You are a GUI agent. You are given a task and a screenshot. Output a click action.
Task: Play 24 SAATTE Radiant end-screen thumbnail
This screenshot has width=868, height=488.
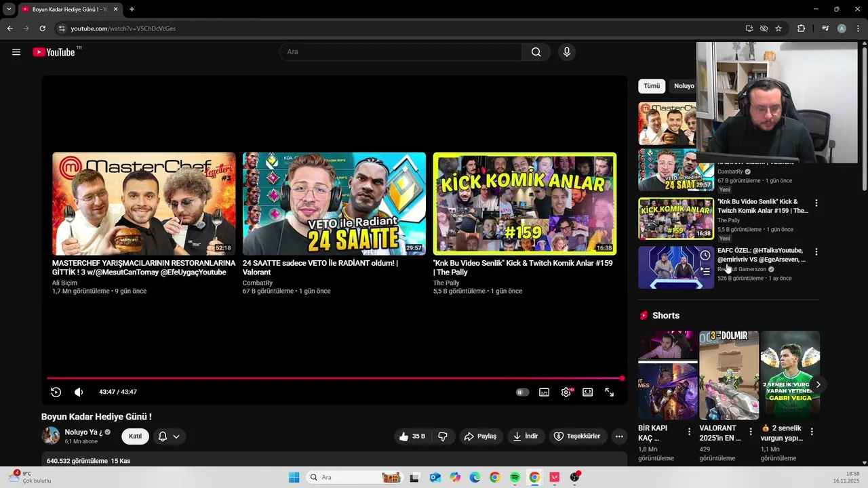tap(334, 203)
